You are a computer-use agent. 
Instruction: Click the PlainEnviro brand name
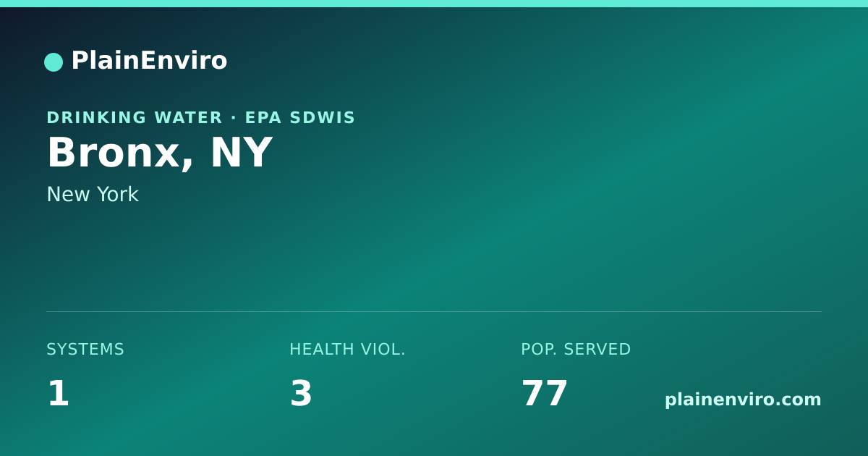tap(149, 61)
